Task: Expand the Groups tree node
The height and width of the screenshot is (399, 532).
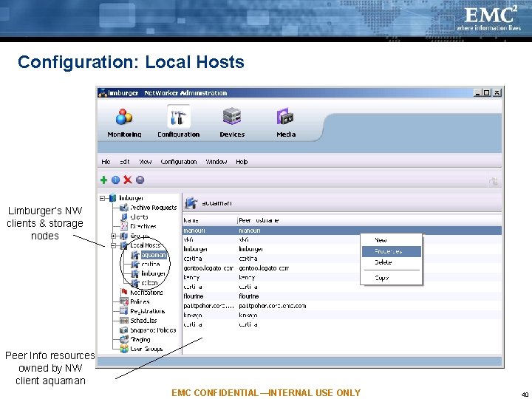Action: [x=113, y=236]
